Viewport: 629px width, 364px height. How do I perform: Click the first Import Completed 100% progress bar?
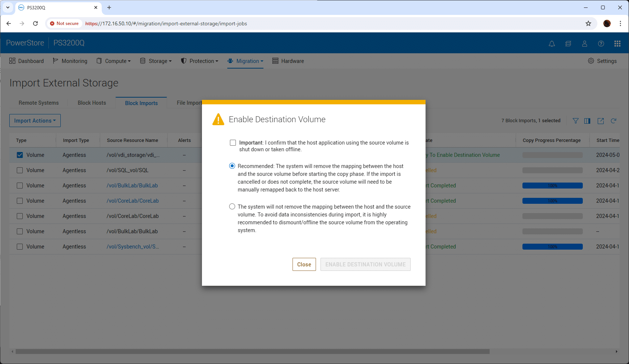[x=553, y=186]
